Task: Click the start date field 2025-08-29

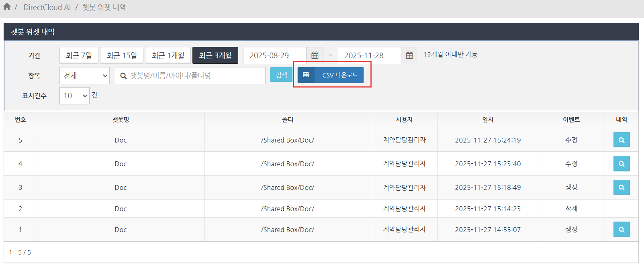Action: point(275,55)
